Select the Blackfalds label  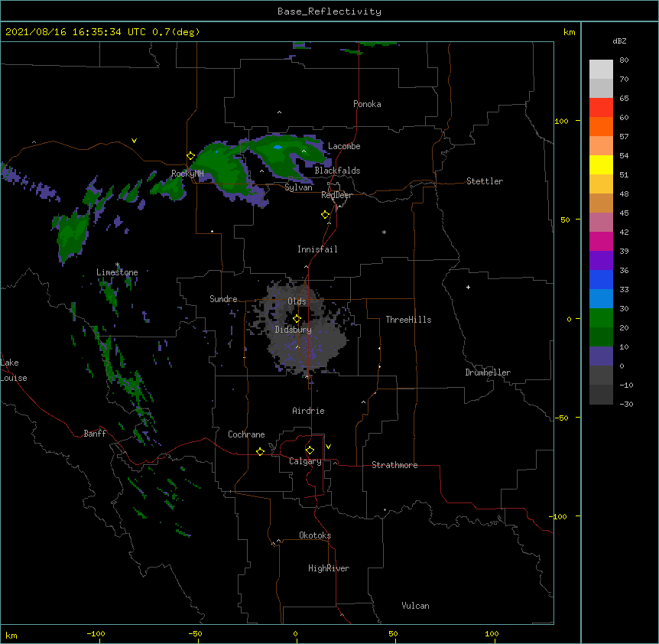(337, 171)
